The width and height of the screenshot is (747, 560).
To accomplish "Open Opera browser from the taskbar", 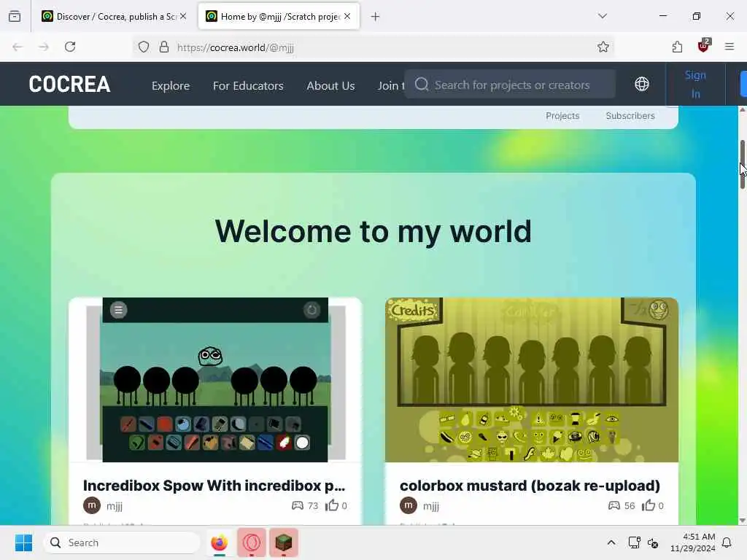I will [x=252, y=542].
